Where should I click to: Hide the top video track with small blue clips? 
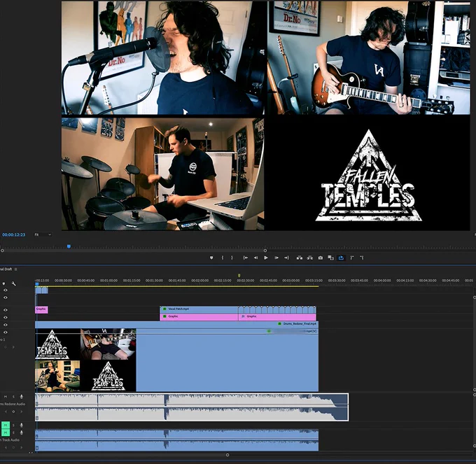6,290
